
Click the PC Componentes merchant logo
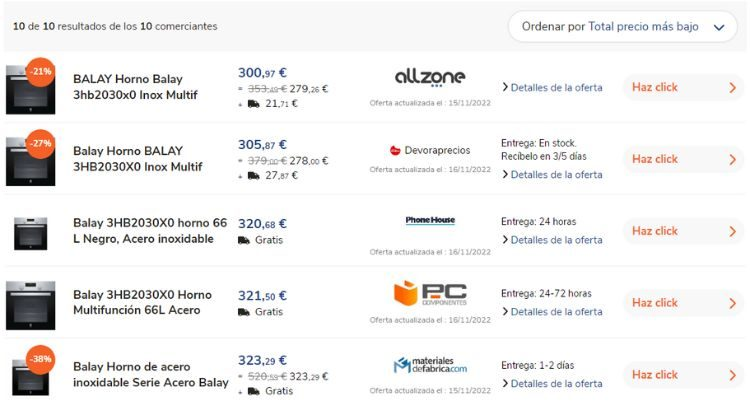[x=430, y=294]
